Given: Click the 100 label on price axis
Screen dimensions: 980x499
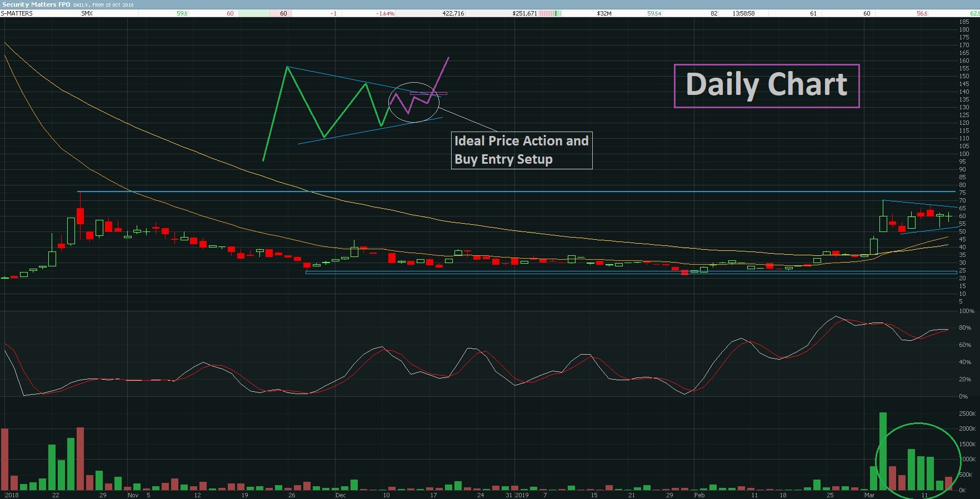Looking at the screenshot, I should pos(964,154).
